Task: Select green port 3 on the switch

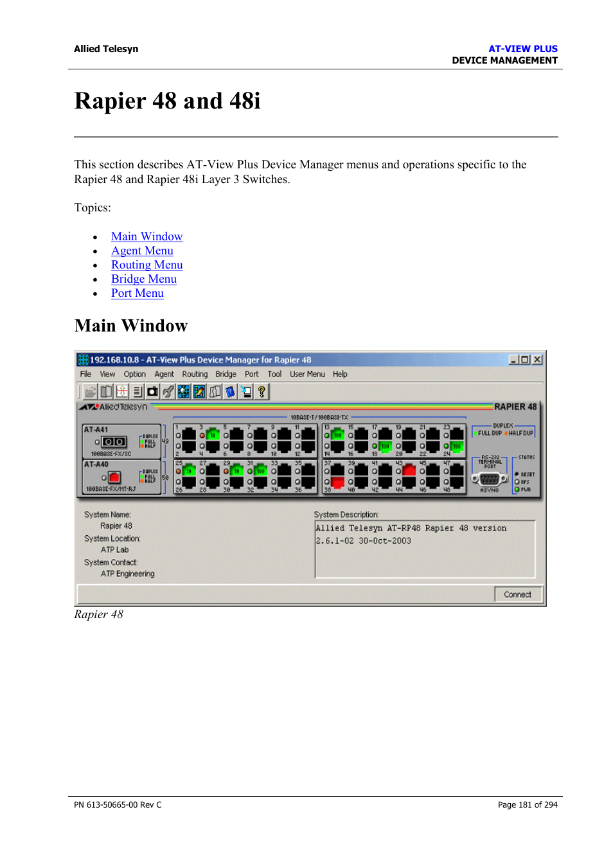Action: coord(213,435)
